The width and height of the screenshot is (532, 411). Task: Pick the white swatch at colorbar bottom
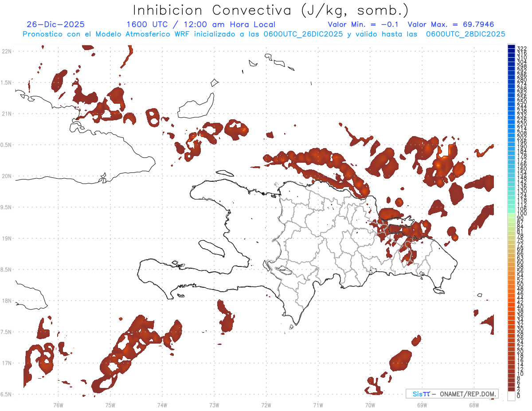511,396
